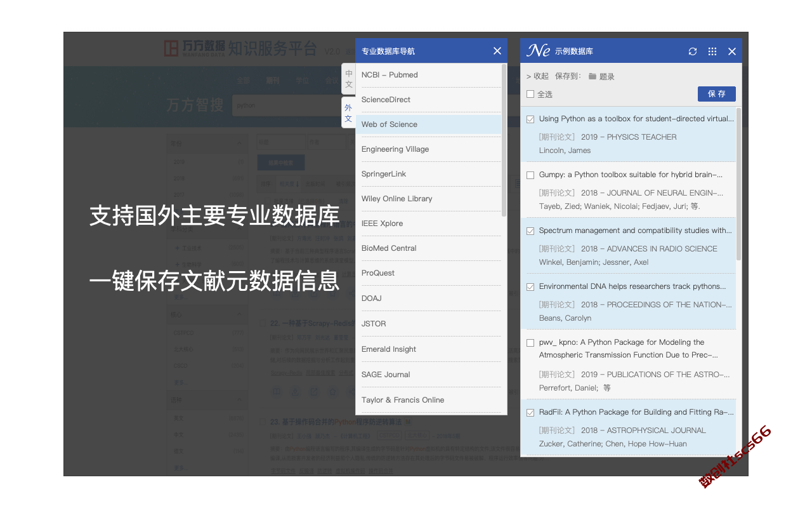Image resolution: width=812 pixels, height=508 pixels.
Task: Switch to the 中文 tab
Action: (348, 79)
